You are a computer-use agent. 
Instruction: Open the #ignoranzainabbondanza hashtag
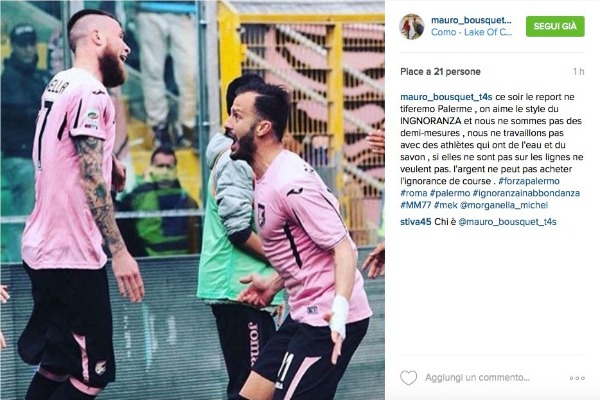tap(526, 193)
